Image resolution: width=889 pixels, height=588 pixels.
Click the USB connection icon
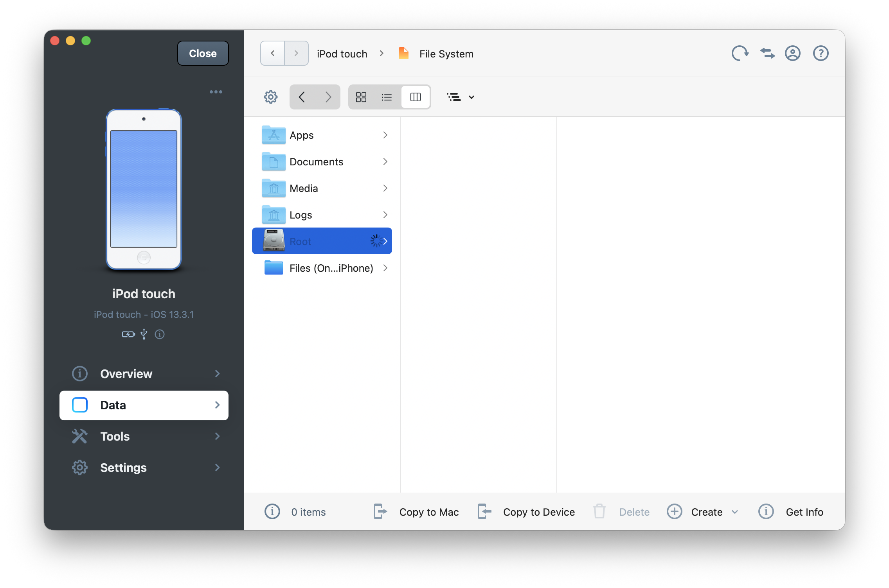[144, 334]
